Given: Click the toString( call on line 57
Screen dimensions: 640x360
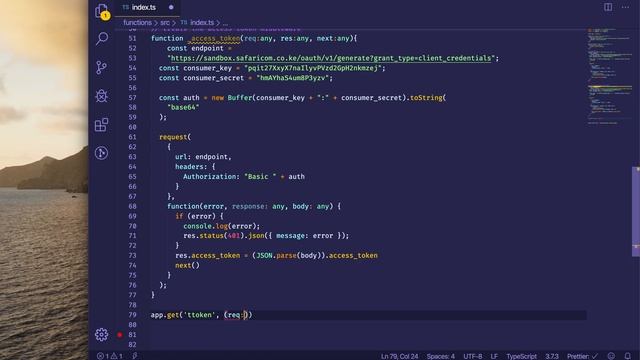Looking at the screenshot, I should point(428,98).
